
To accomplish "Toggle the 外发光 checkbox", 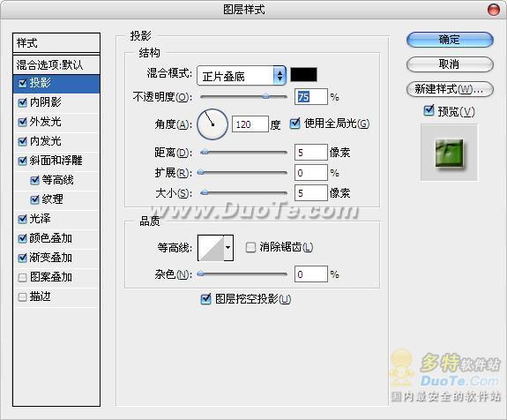I will (22, 122).
